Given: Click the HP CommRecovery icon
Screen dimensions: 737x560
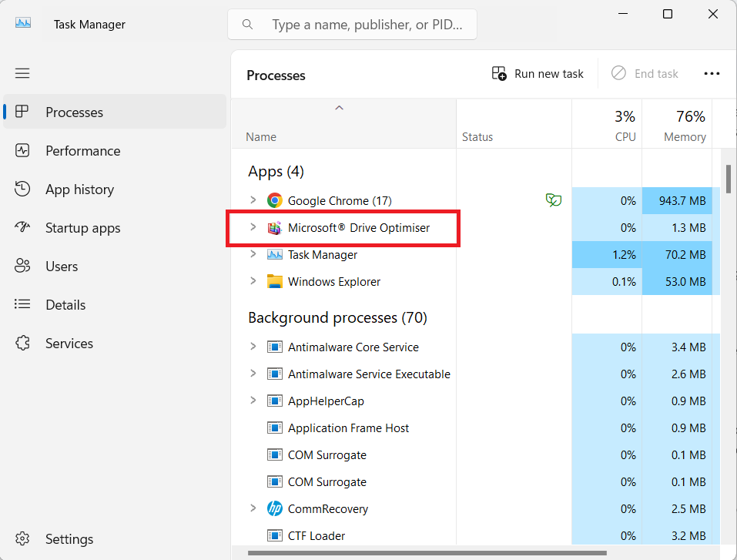Looking at the screenshot, I should [x=275, y=509].
